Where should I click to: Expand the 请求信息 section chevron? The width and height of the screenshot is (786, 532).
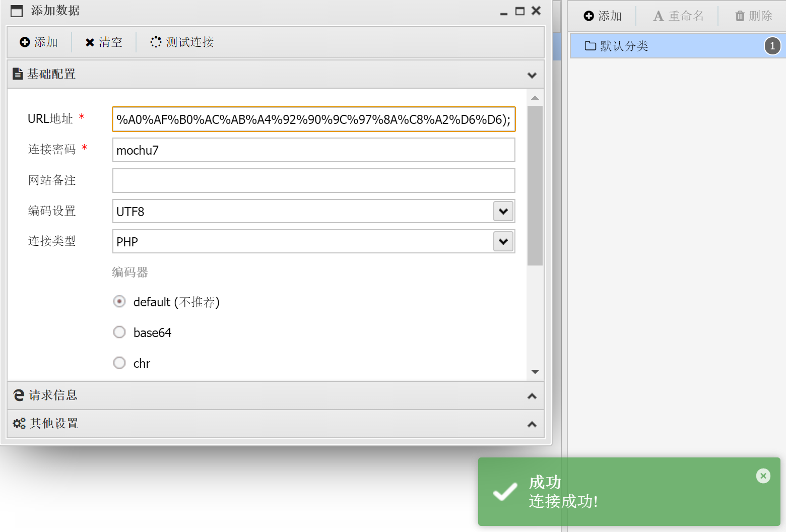pos(532,396)
